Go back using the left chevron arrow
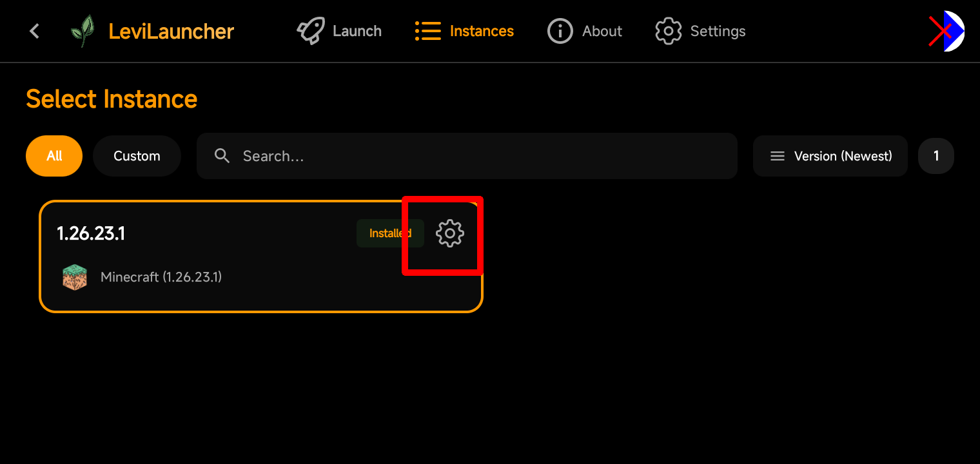The height and width of the screenshot is (464, 980). pyautogui.click(x=35, y=31)
